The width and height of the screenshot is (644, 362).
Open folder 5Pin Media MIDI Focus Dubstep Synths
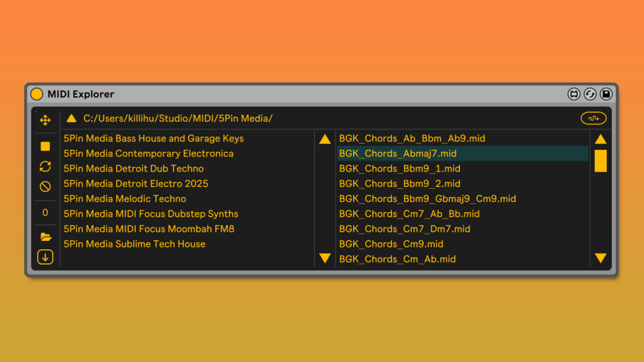pos(151,214)
